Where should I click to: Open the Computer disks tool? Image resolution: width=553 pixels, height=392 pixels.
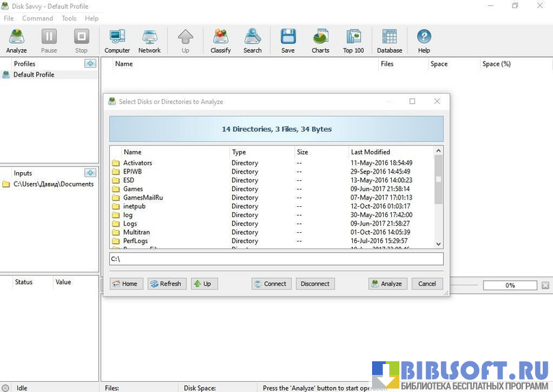117,41
